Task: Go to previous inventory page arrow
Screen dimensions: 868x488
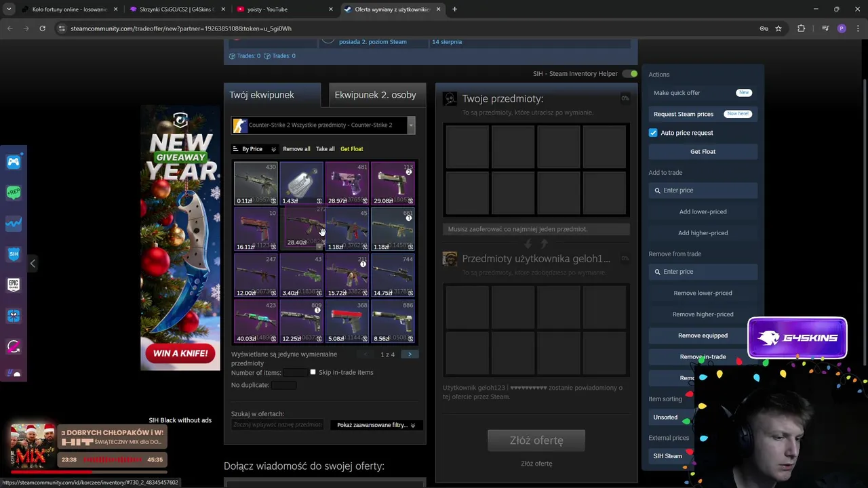Action: tap(366, 354)
